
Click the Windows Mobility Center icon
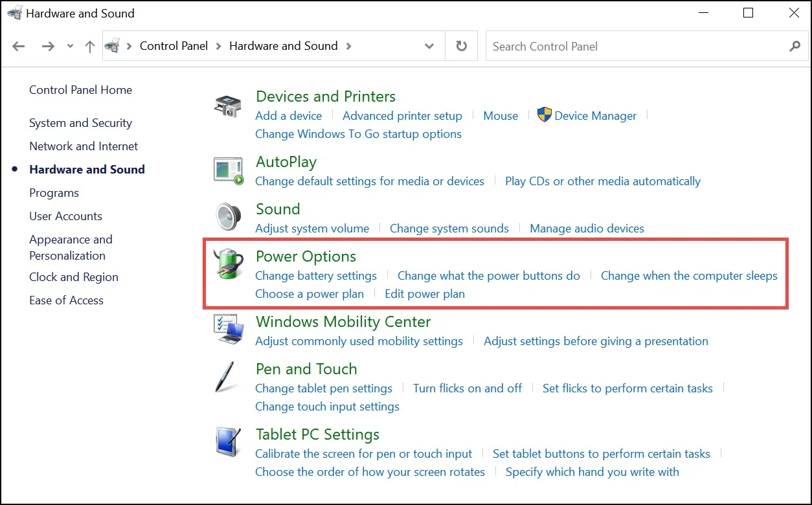(229, 330)
